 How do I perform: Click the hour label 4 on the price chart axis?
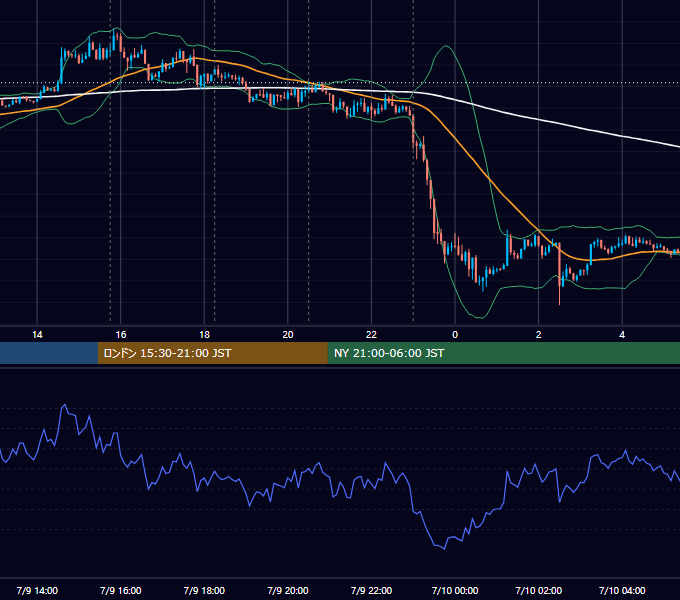pyautogui.click(x=622, y=335)
